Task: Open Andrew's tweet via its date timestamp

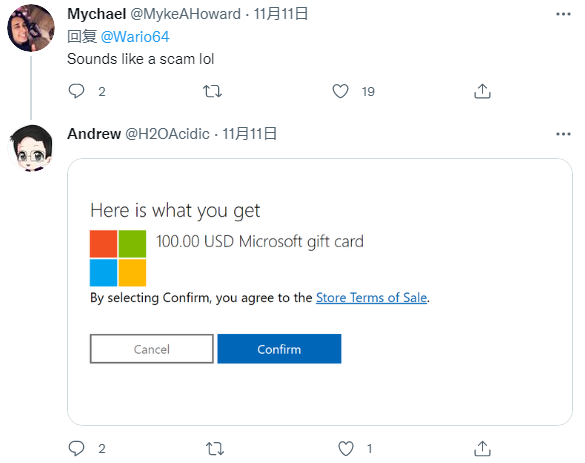Action: [250, 134]
